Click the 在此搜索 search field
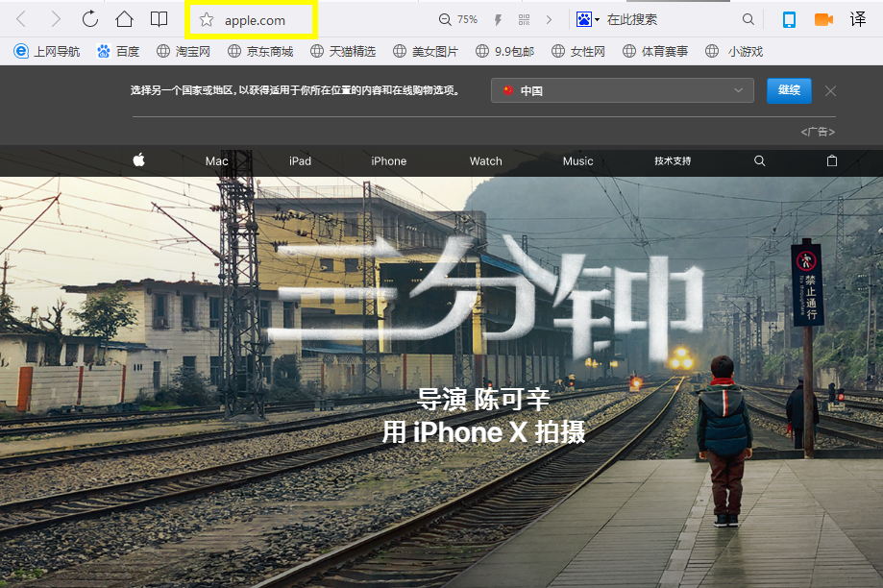Screen dimensions: 883x588 pyautogui.click(x=668, y=19)
